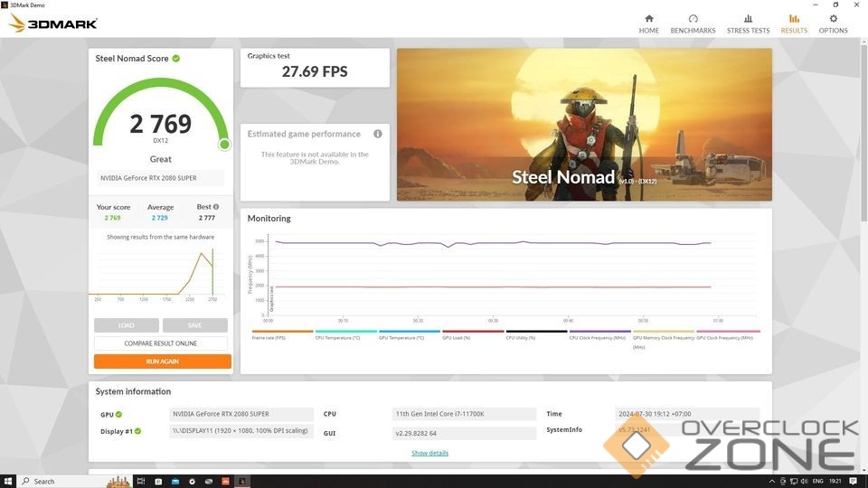
Task: Open Task View from the taskbar
Action: pyautogui.click(x=141, y=482)
